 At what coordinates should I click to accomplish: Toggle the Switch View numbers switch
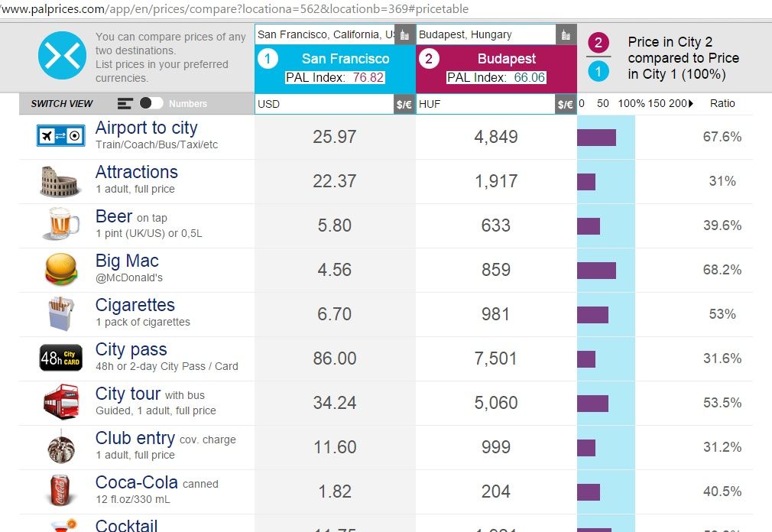(151, 103)
